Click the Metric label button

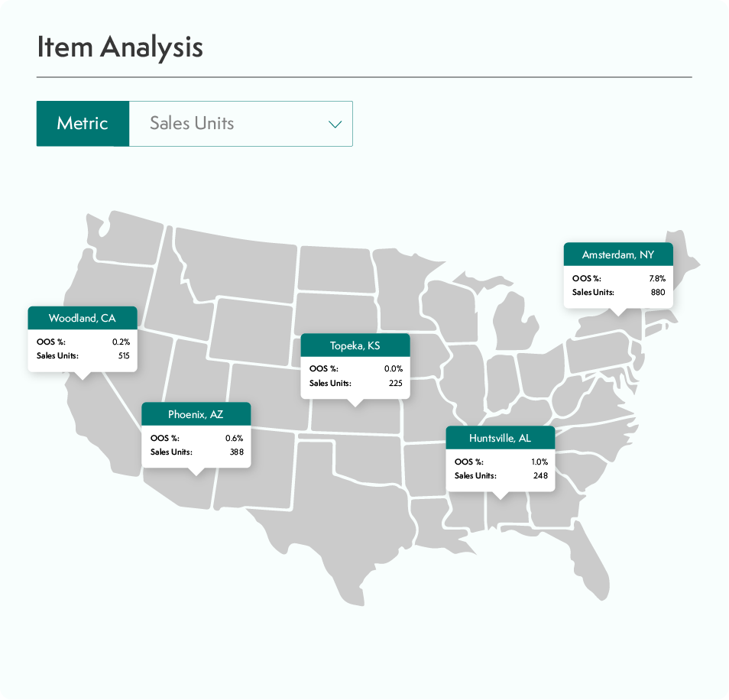tap(83, 124)
